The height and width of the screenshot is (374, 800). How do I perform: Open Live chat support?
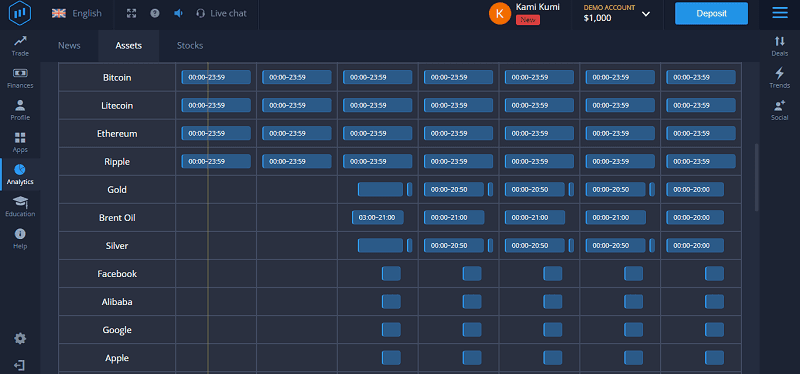tap(221, 13)
